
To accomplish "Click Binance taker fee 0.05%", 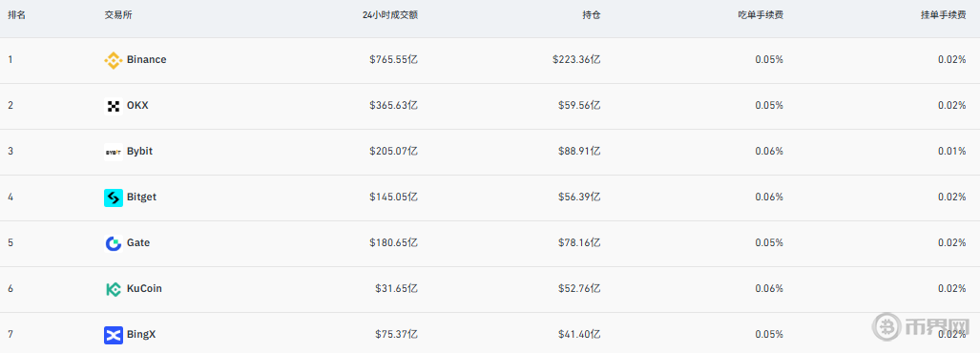I will coord(769,60).
